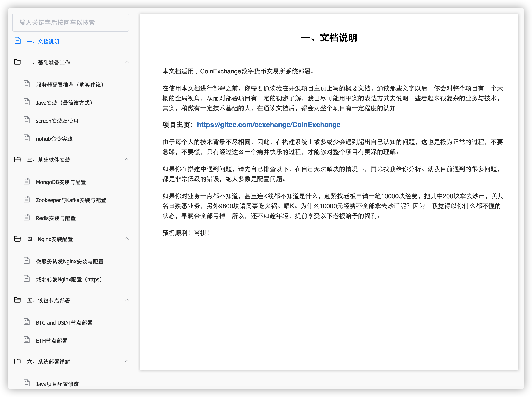532x397 pixels.
Task: Click folder icon beside 二、基础准备工作
Action: coord(18,62)
